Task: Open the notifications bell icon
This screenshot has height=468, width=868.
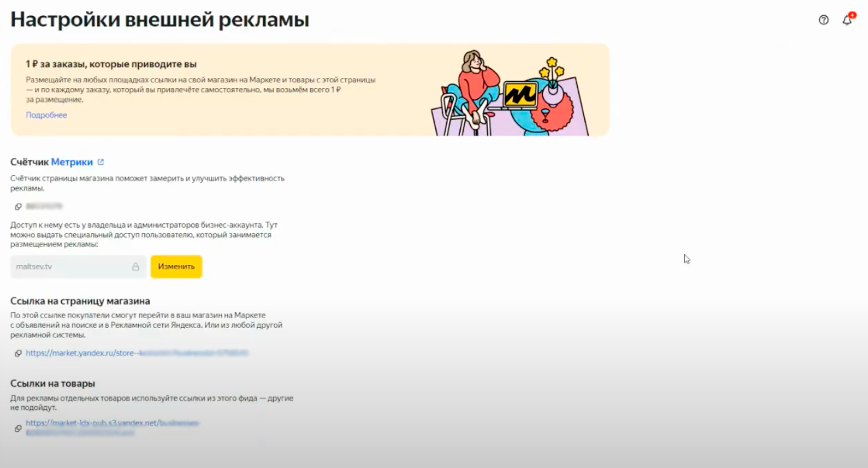Action: (848, 20)
